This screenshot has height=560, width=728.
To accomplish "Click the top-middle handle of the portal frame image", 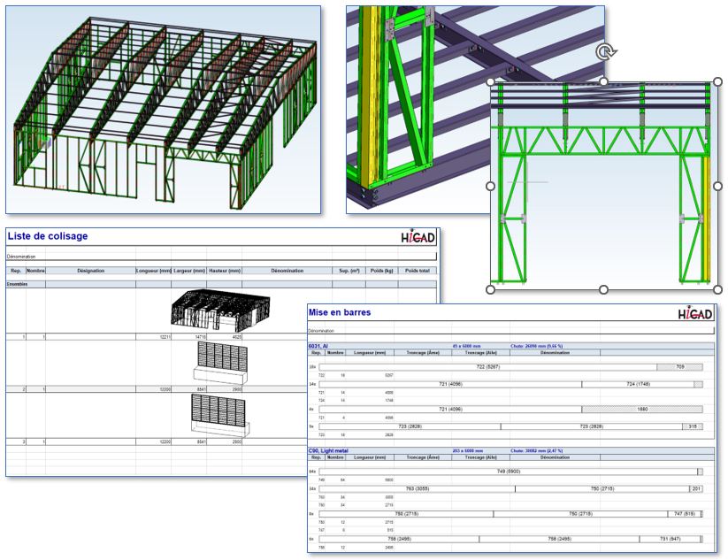I will point(603,81).
